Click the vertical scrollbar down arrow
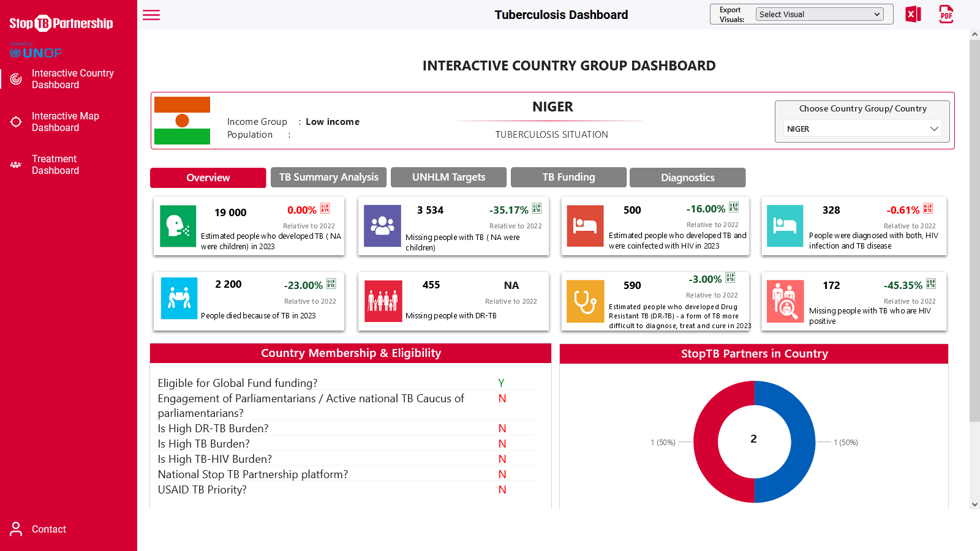The image size is (980, 551). (974, 504)
